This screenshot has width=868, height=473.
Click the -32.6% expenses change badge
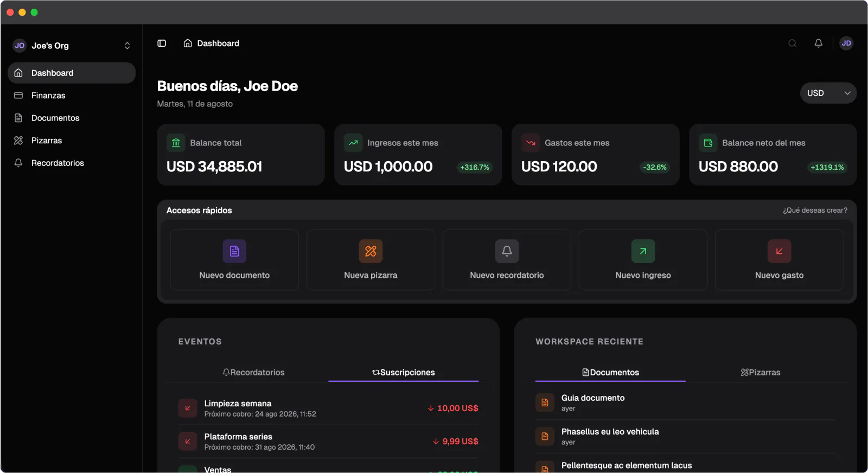(x=655, y=167)
